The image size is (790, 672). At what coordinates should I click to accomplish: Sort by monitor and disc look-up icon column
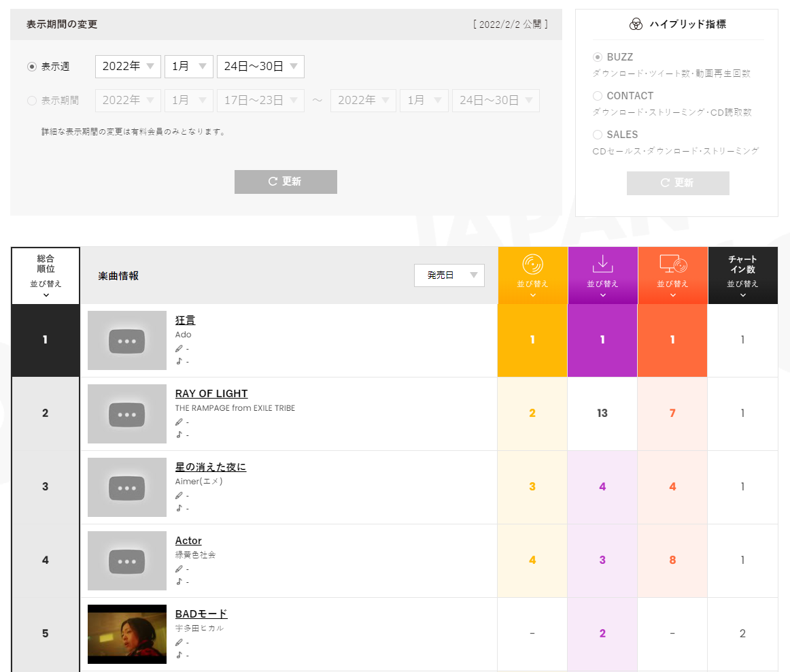[672, 275]
